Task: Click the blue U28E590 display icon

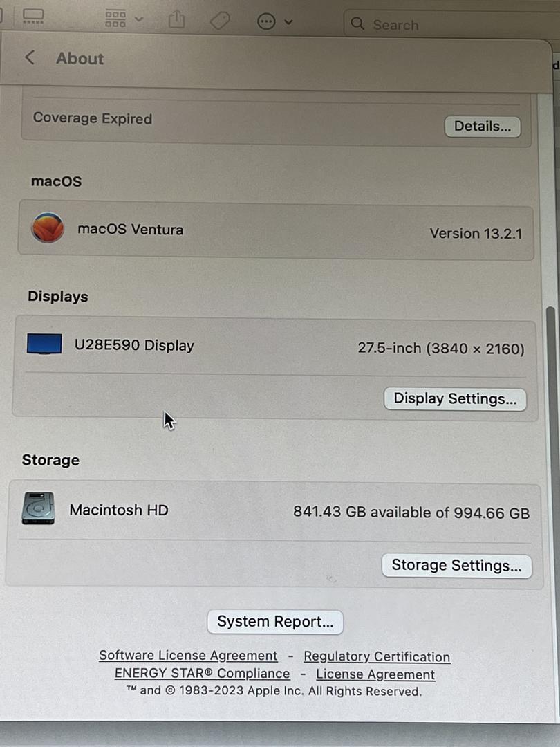Action: (44, 344)
